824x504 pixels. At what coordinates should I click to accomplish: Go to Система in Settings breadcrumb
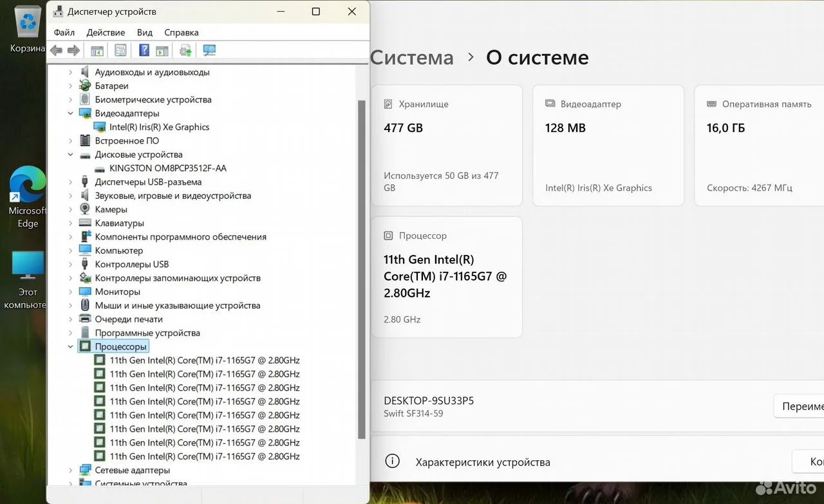pos(412,57)
